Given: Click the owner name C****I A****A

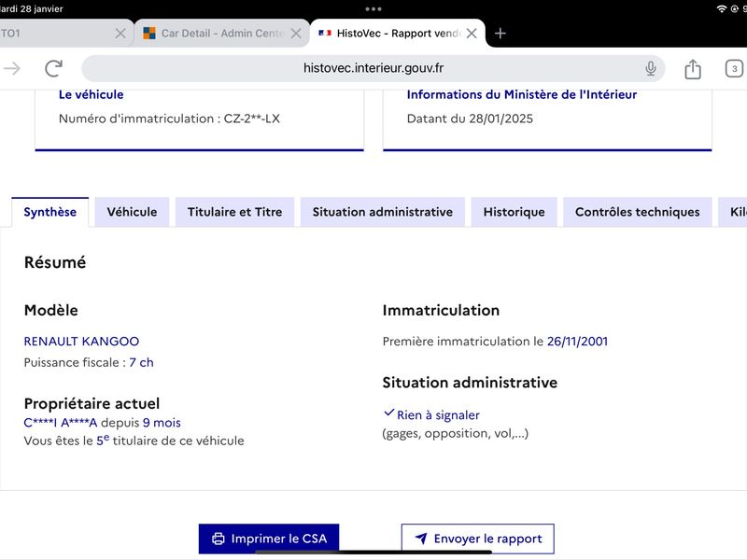Looking at the screenshot, I should point(61,423).
